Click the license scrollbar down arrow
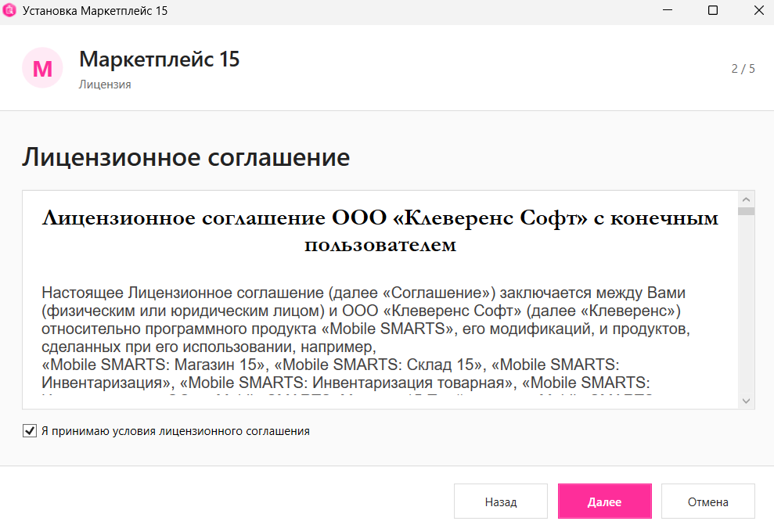 tap(747, 401)
